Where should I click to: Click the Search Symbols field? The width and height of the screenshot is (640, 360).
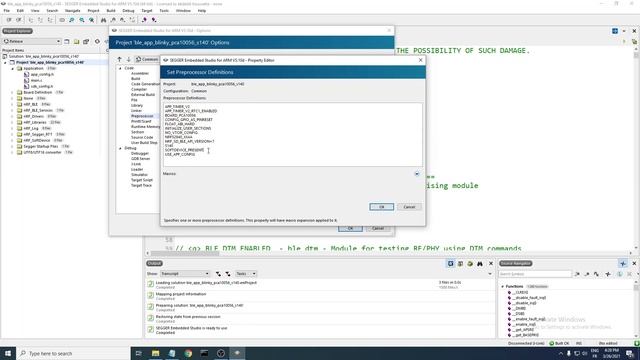tap(535, 274)
